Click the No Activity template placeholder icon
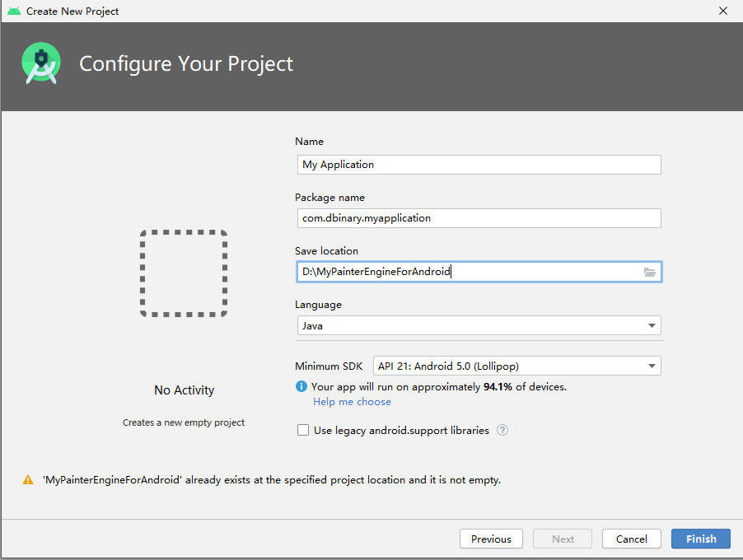Image resolution: width=743 pixels, height=560 pixels. pyautogui.click(x=184, y=273)
